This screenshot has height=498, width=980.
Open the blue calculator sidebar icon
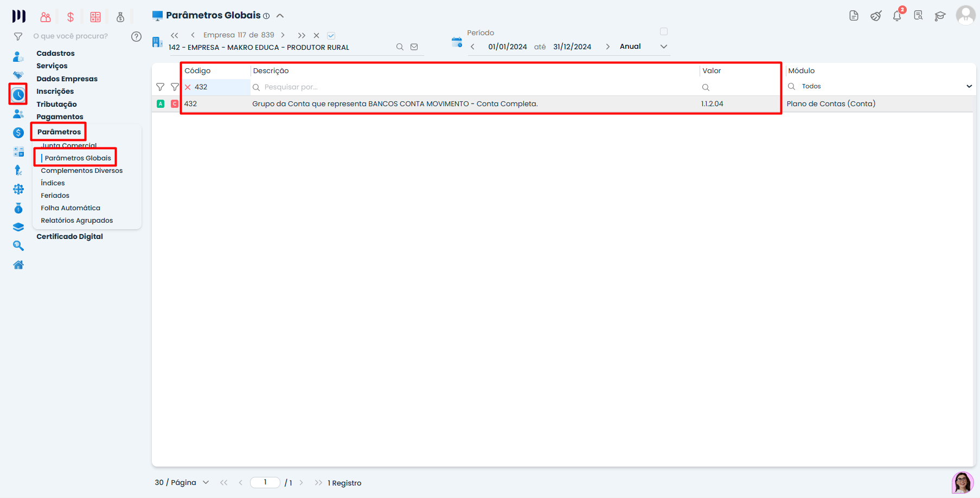18,152
